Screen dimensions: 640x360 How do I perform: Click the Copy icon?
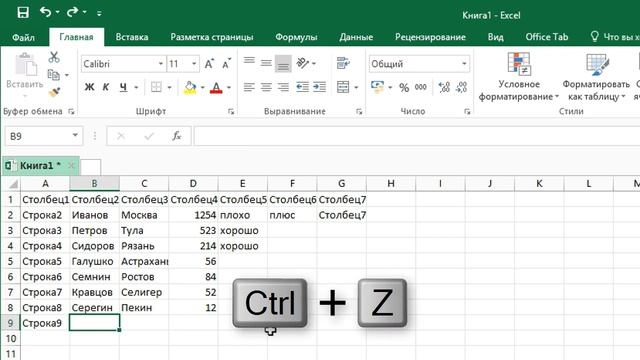coord(53,75)
